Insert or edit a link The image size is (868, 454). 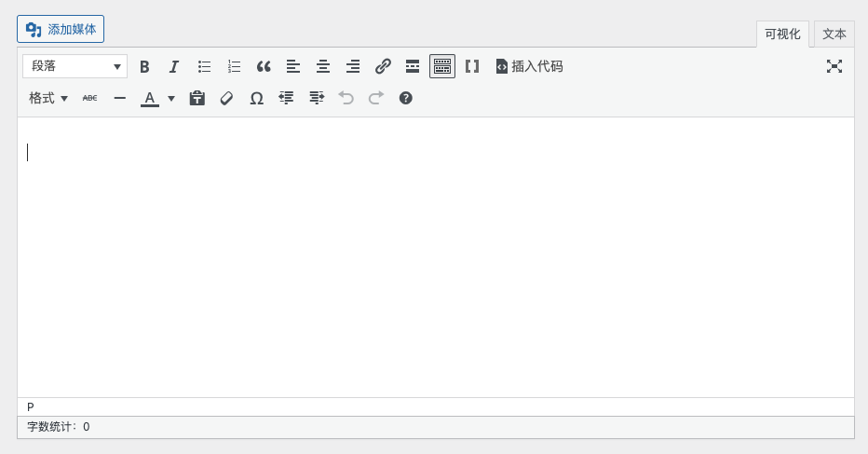pos(383,66)
